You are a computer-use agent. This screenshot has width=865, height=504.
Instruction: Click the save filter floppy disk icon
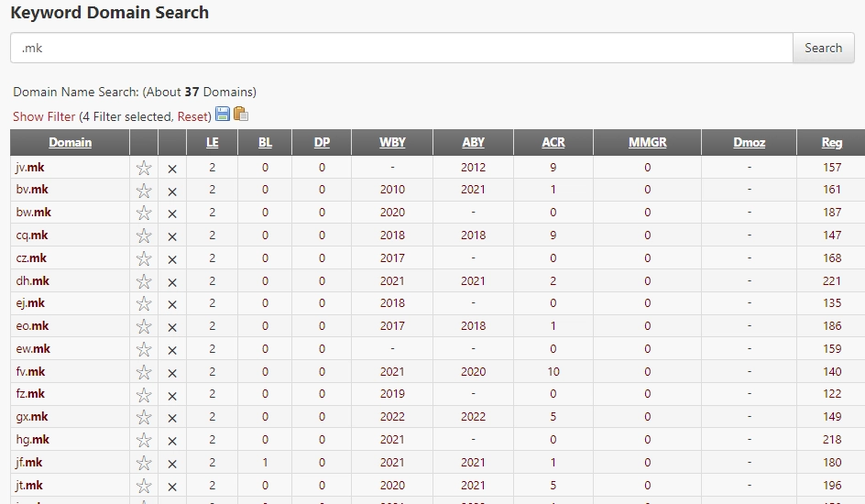[x=222, y=115]
